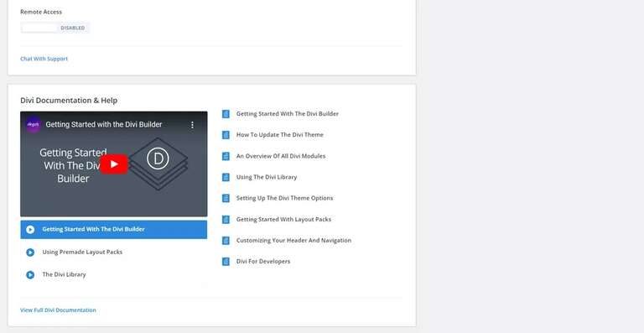Open the video's three-dot options menu
This screenshot has height=333, width=644.
192,125
